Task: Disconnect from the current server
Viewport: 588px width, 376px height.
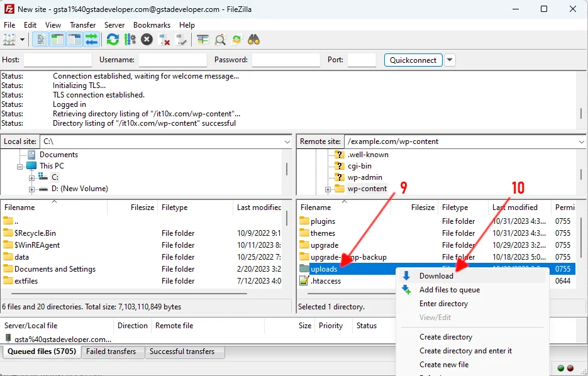Action: click(165, 40)
